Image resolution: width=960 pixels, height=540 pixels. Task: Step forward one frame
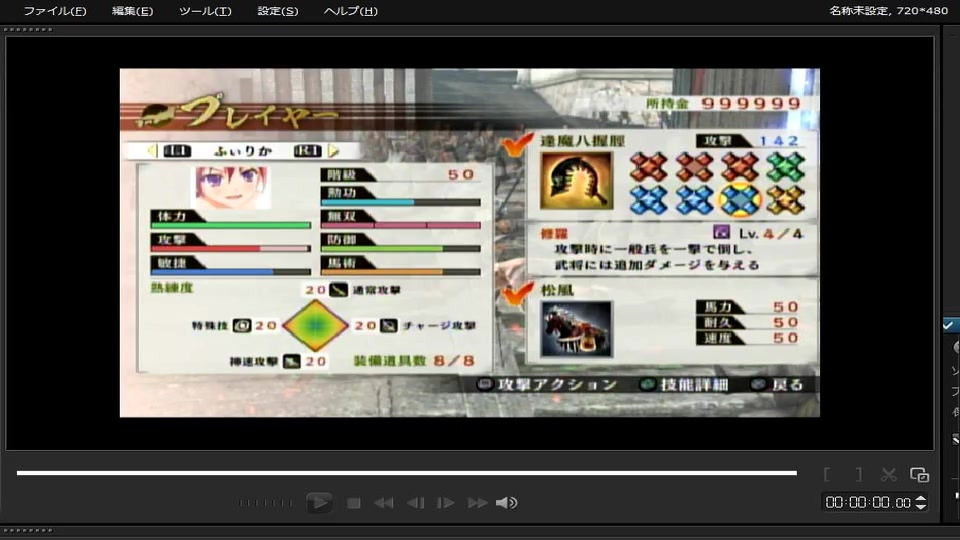[445, 503]
